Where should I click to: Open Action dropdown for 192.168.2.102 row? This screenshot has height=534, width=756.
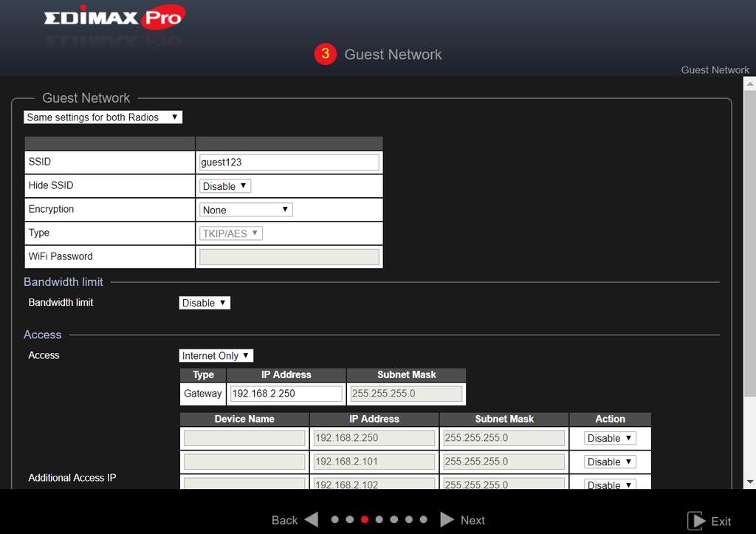point(610,484)
